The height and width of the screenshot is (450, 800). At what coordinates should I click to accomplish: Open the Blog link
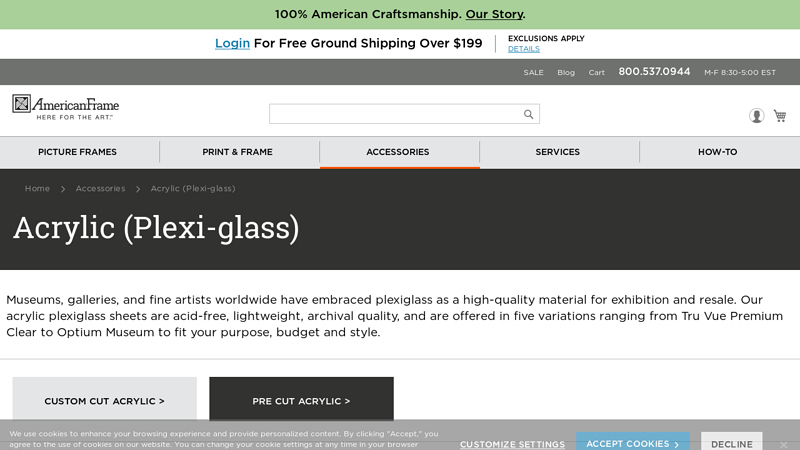tap(566, 72)
